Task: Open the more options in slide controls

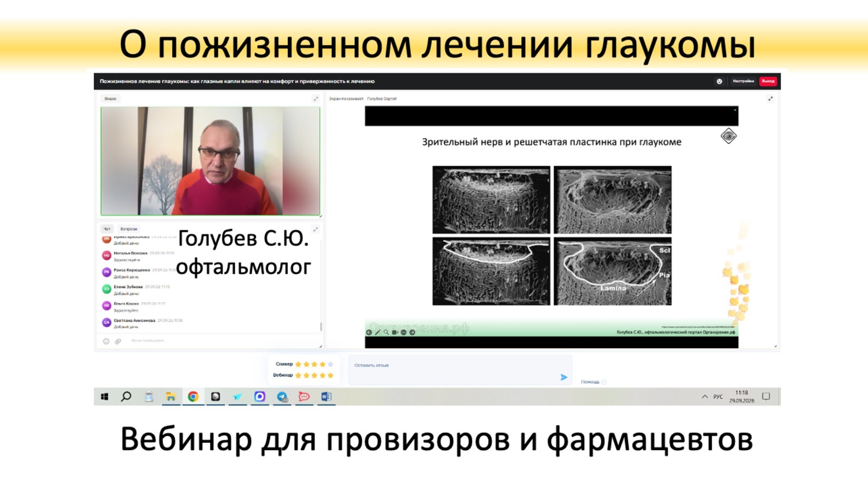Action: click(403, 332)
